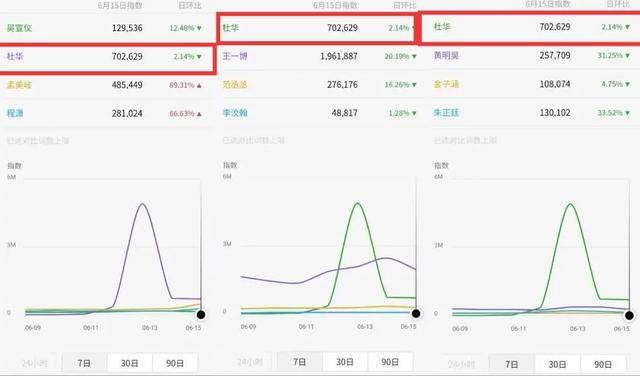Select 30日 tab under the 吴宣仪 comparison chart
The image size is (640, 376).
(129, 363)
